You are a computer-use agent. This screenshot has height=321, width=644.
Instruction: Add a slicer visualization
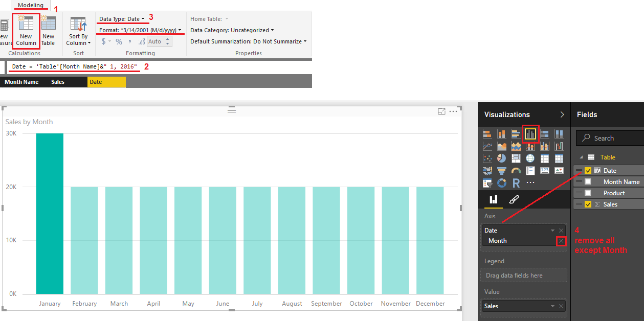coord(487,183)
